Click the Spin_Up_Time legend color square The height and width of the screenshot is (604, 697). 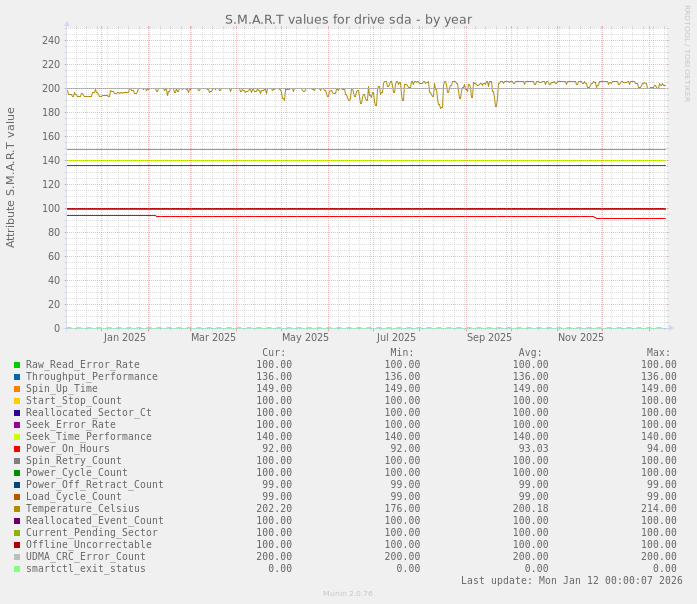point(17,389)
